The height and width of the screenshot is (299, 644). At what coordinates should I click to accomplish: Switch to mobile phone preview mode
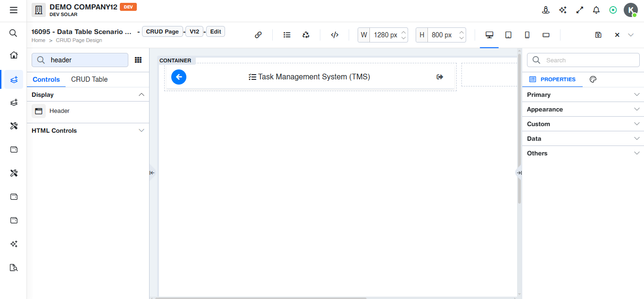(527, 34)
